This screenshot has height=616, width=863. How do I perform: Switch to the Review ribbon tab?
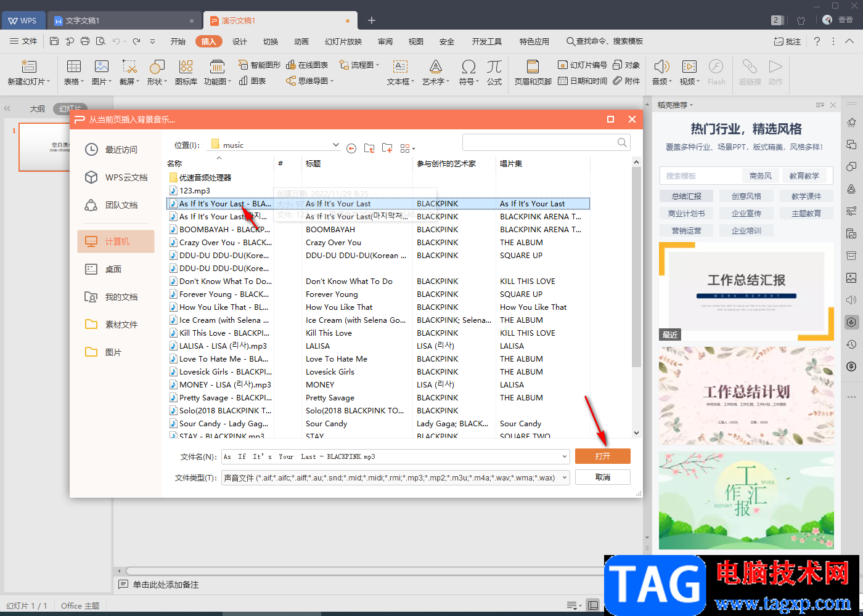click(x=385, y=41)
